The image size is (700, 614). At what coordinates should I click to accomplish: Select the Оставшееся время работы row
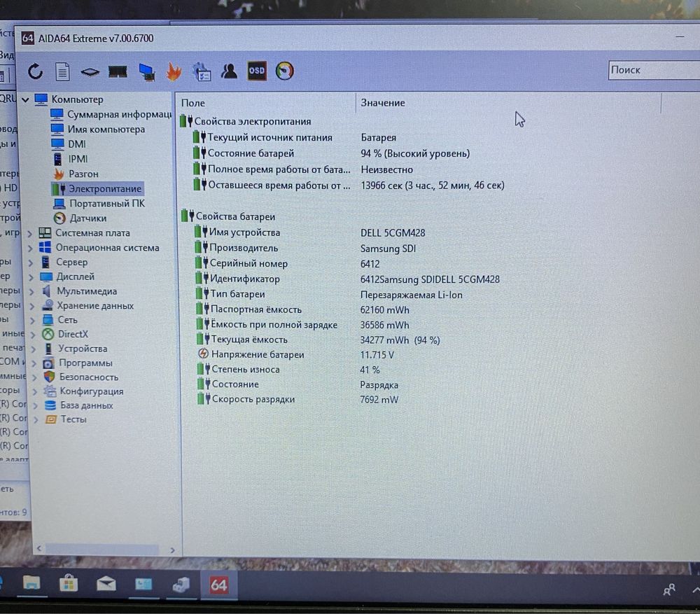349,185
